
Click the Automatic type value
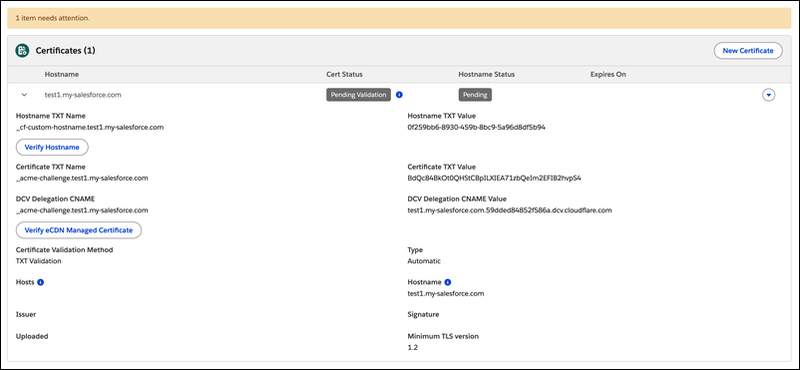[424, 261]
